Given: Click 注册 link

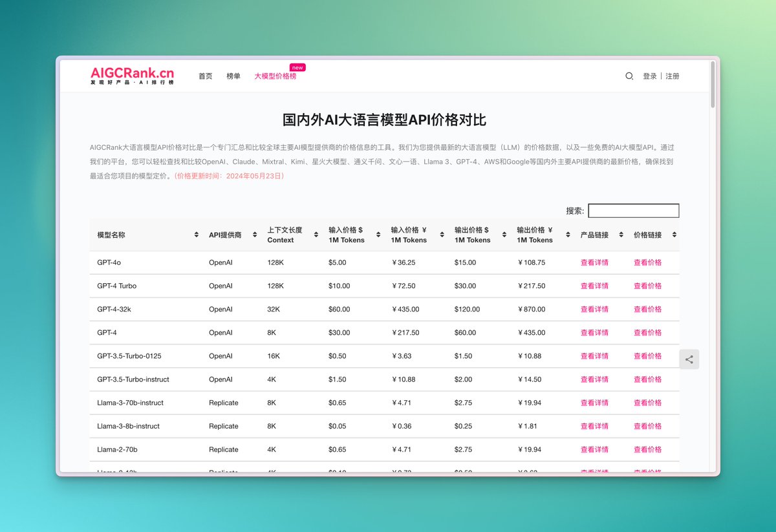Looking at the screenshot, I should (673, 76).
